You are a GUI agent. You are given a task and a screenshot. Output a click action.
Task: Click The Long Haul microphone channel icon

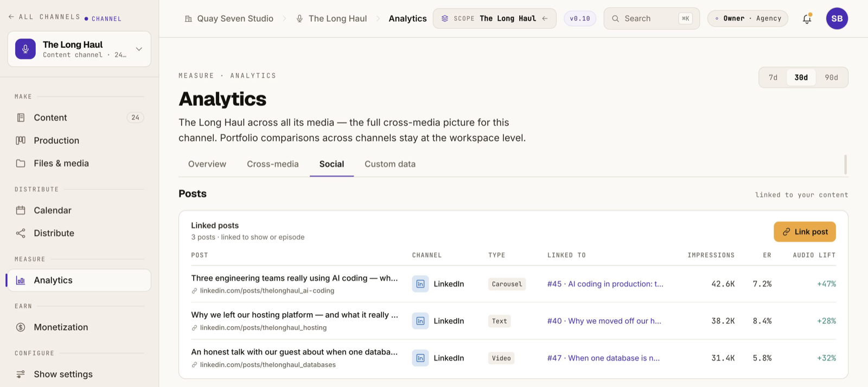pyautogui.click(x=25, y=49)
